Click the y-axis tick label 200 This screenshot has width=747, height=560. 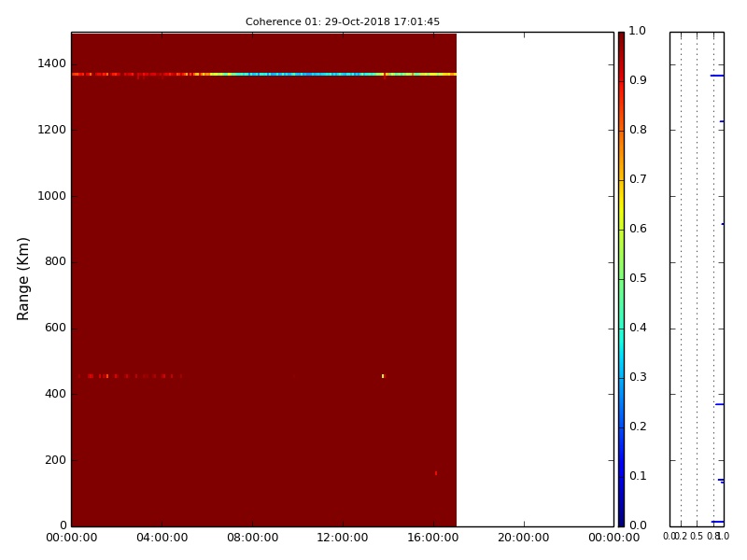pyautogui.click(x=55, y=460)
